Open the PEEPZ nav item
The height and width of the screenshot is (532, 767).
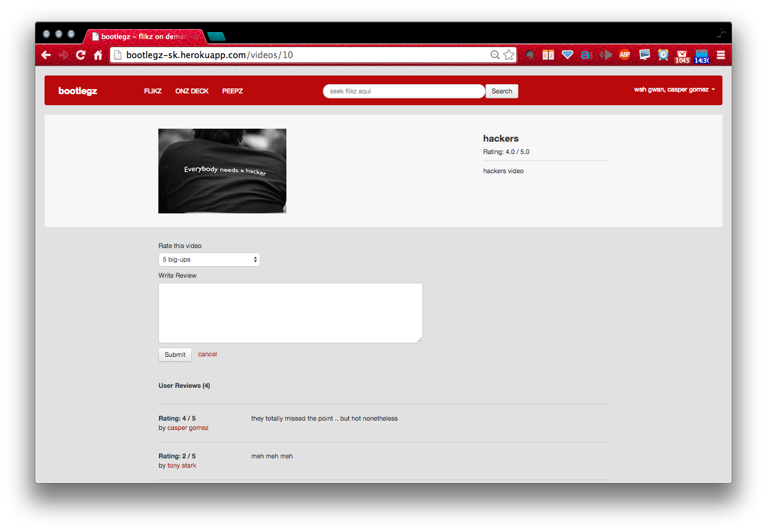[x=233, y=91]
